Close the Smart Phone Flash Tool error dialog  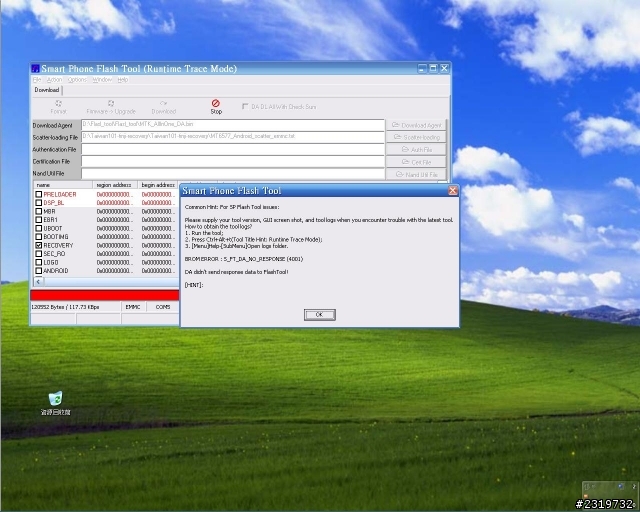453,191
